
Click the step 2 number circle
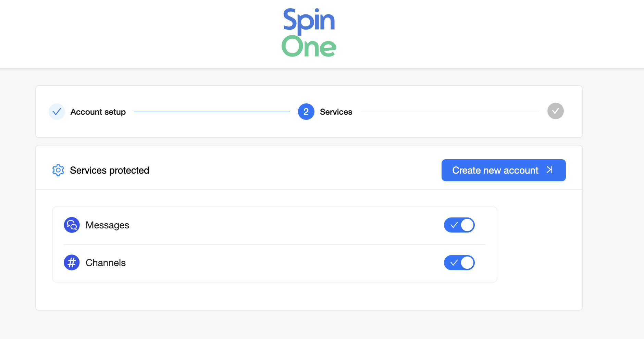click(x=306, y=112)
